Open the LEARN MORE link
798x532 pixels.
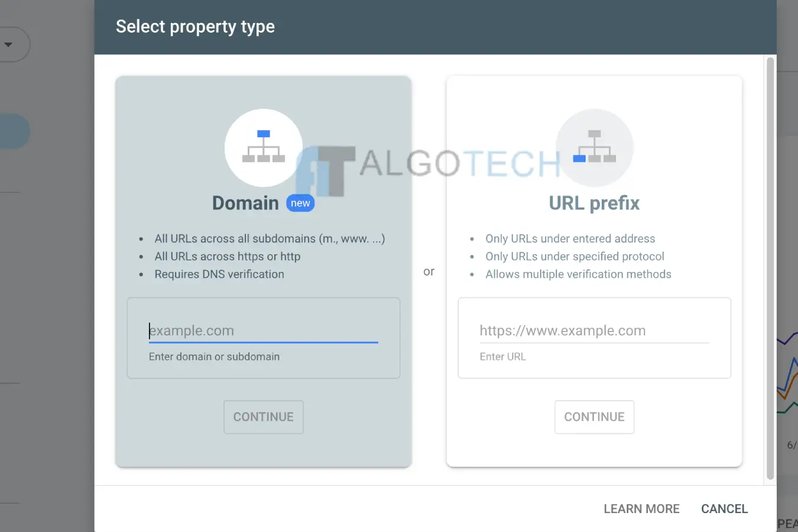tap(641, 508)
